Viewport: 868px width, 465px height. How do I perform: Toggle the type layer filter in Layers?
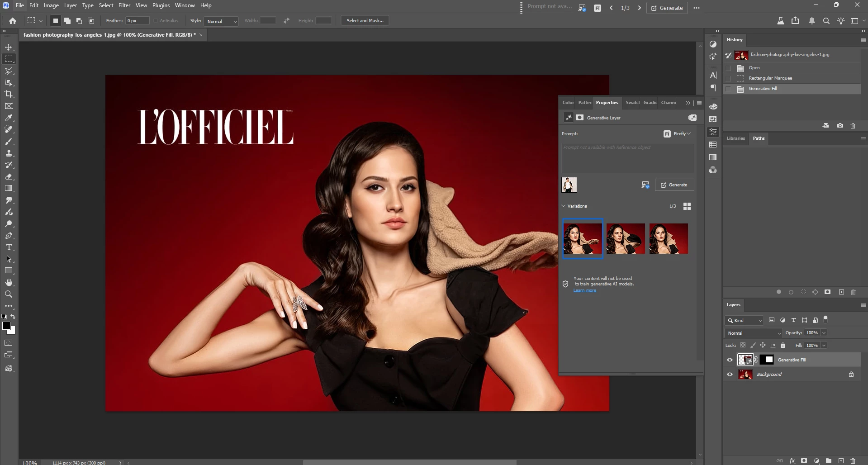coord(793,320)
